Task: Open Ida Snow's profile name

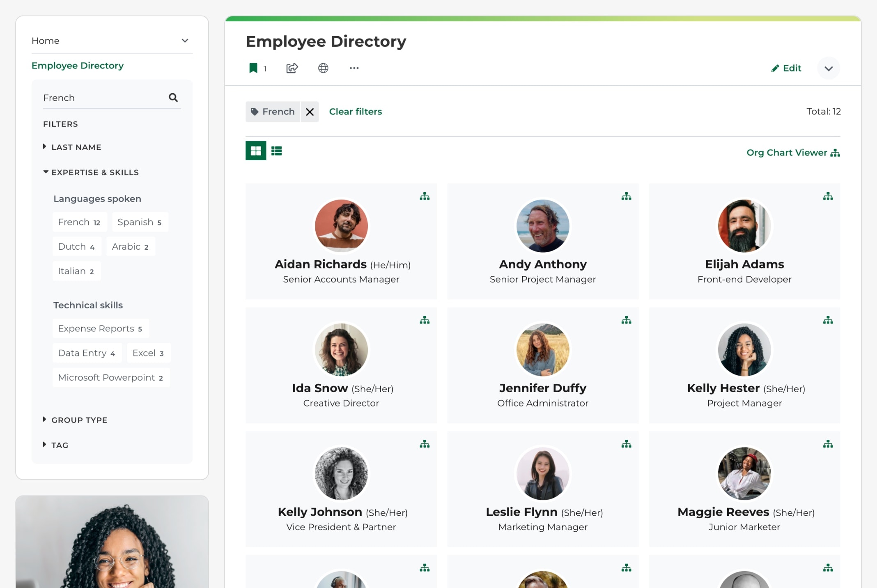Action: [320, 388]
